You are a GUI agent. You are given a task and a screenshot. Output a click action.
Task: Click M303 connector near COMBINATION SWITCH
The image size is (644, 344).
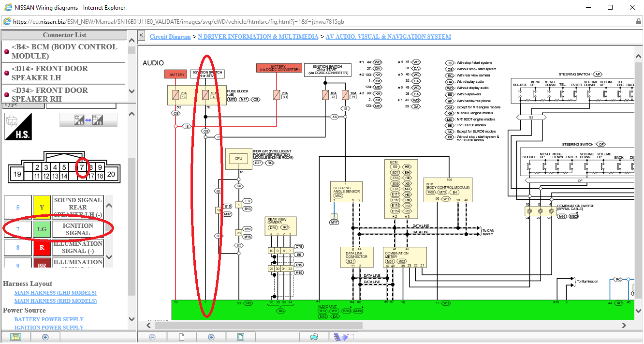click(x=573, y=216)
